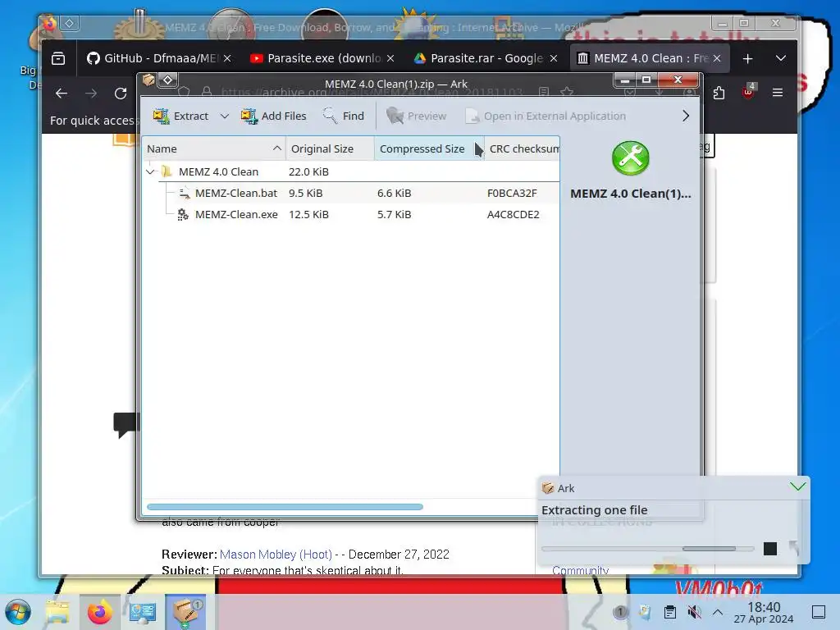Switch to Parasite.rar Google Drive tab
This screenshot has height=630, width=840.
479,58
